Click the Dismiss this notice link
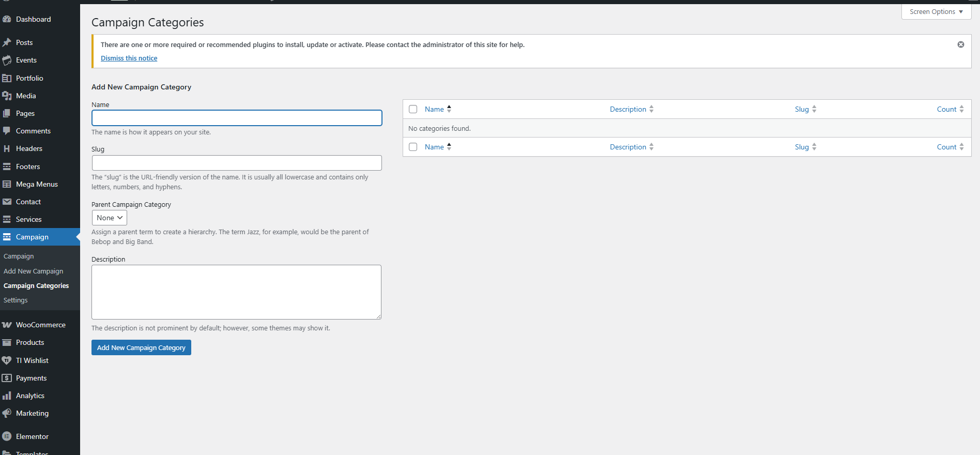980x455 pixels. [x=129, y=58]
